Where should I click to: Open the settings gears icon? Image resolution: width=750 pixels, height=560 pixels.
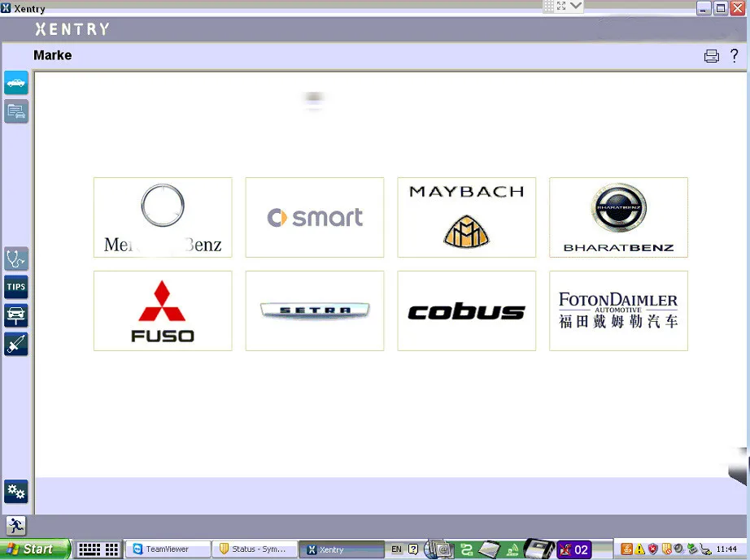[16, 492]
